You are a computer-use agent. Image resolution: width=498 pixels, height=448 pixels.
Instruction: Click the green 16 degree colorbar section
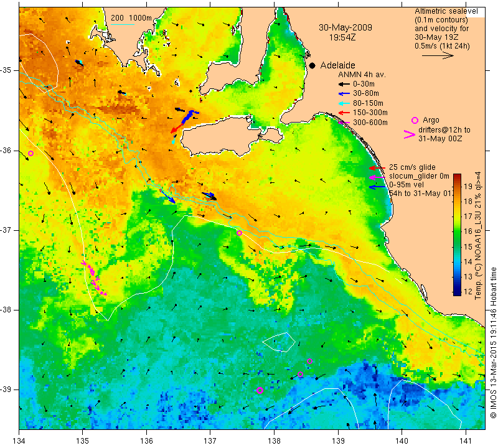point(457,231)
